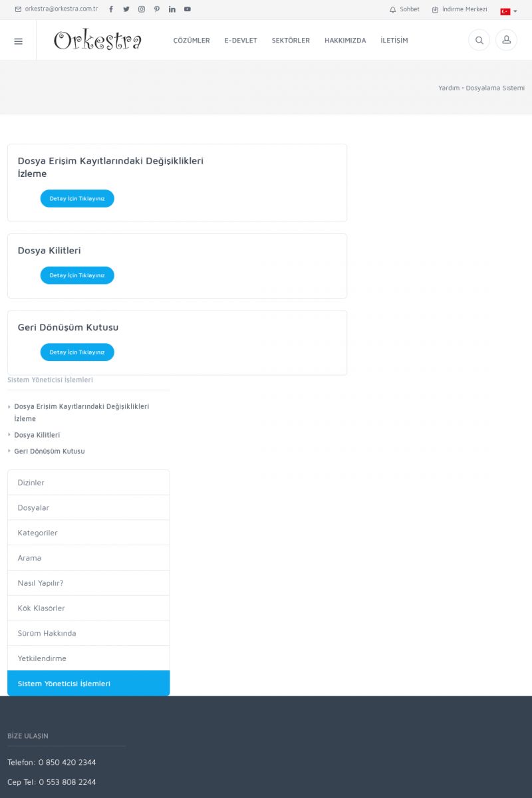The image size is (532, 798).
Task: Open the search magnifier icon
Action: click(479, 41)
